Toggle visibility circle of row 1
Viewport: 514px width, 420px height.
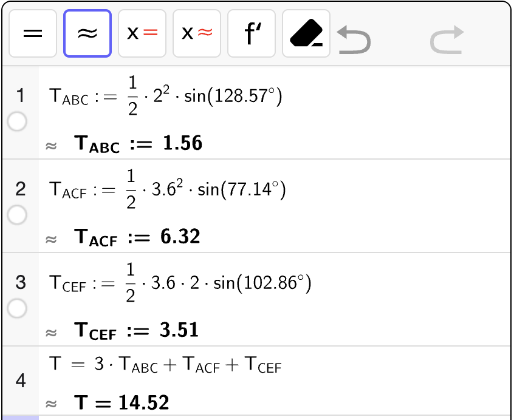[x=17, y=121]
